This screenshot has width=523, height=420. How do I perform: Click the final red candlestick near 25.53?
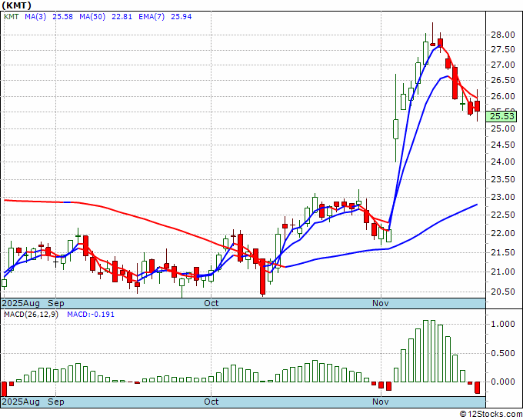478,106
